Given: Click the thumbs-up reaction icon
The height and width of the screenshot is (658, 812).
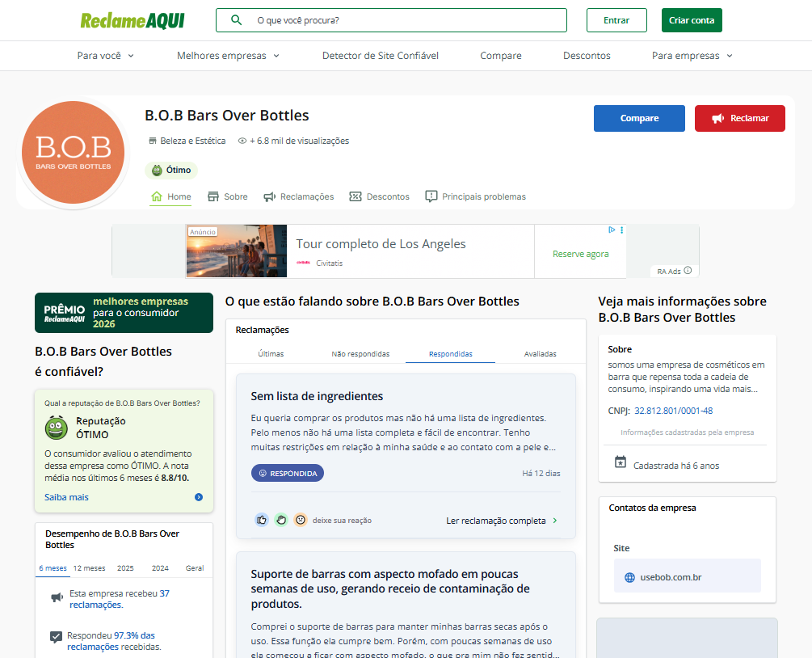Looking at the screenshot, I should point(262,520).
